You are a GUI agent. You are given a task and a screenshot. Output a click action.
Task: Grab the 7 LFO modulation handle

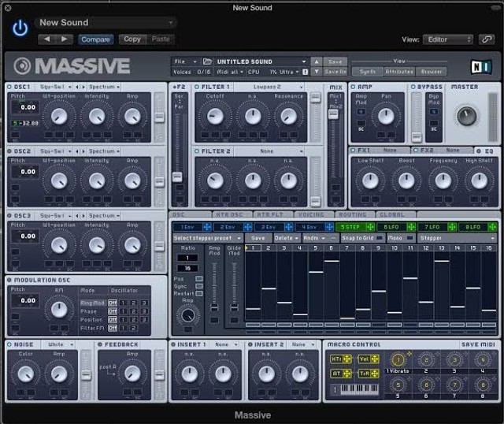[452, 227]
